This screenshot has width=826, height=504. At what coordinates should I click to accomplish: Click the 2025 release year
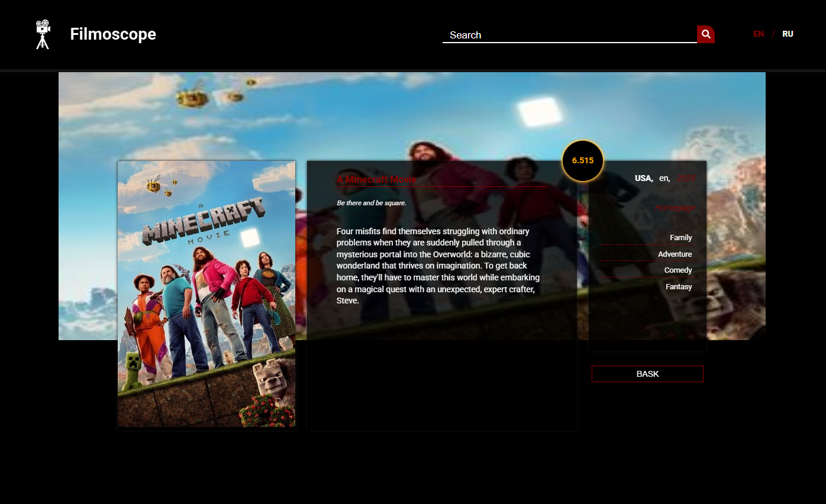coord(687,178)
